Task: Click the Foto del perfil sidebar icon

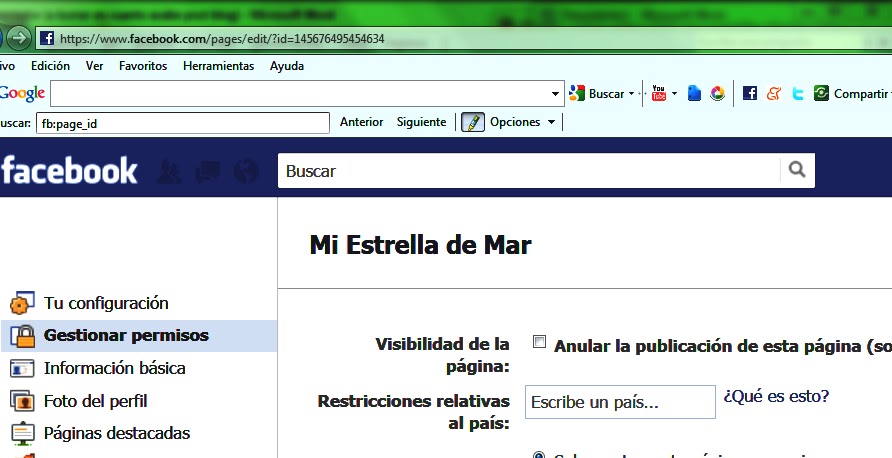Action: click(22, 401)
